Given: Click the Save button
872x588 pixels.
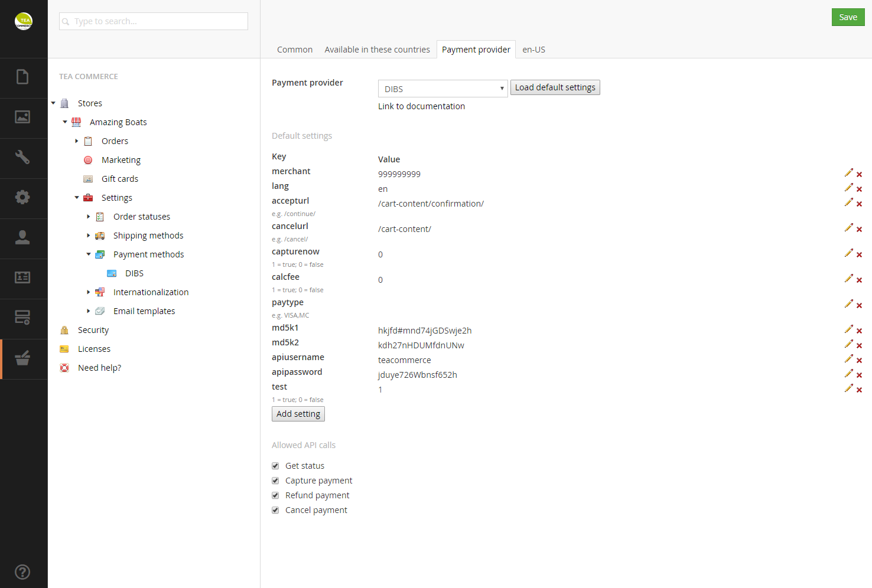Looking at the screenshot, I should pyautogui.click(x=848, y=17).
